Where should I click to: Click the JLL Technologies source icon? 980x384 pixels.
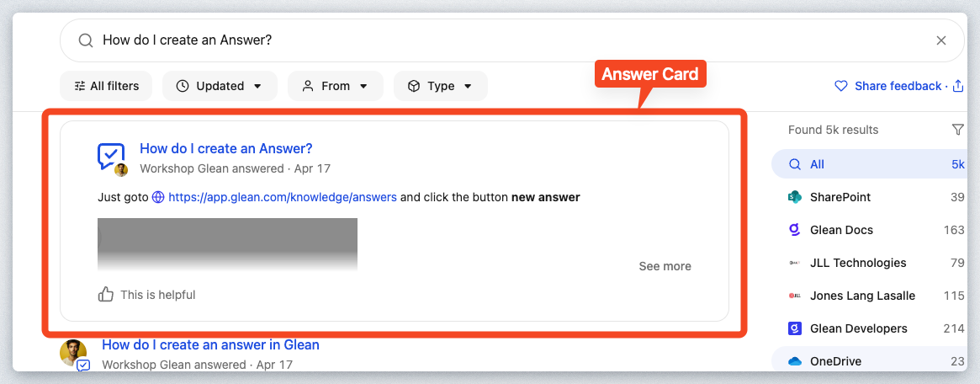[795, 263]
